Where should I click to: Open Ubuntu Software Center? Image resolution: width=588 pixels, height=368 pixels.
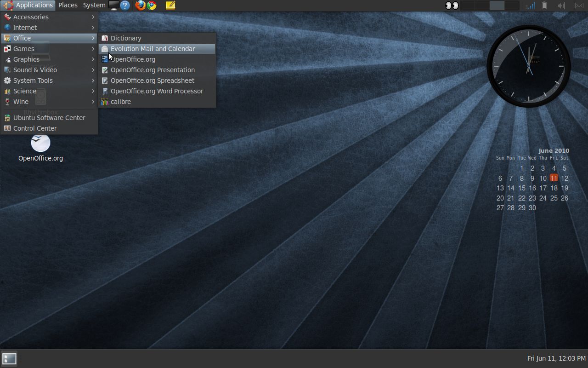[x=49, y=118]
